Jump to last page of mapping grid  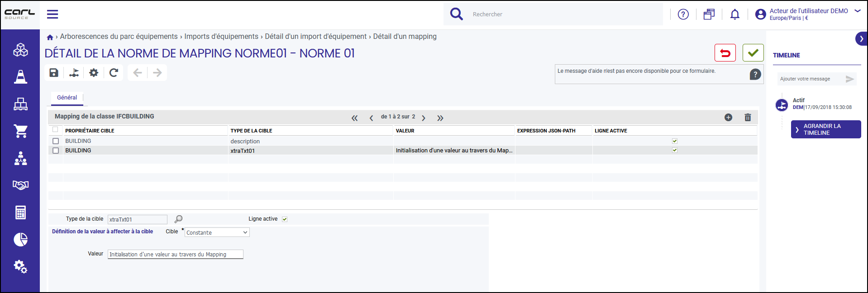(x=440, y=118)
